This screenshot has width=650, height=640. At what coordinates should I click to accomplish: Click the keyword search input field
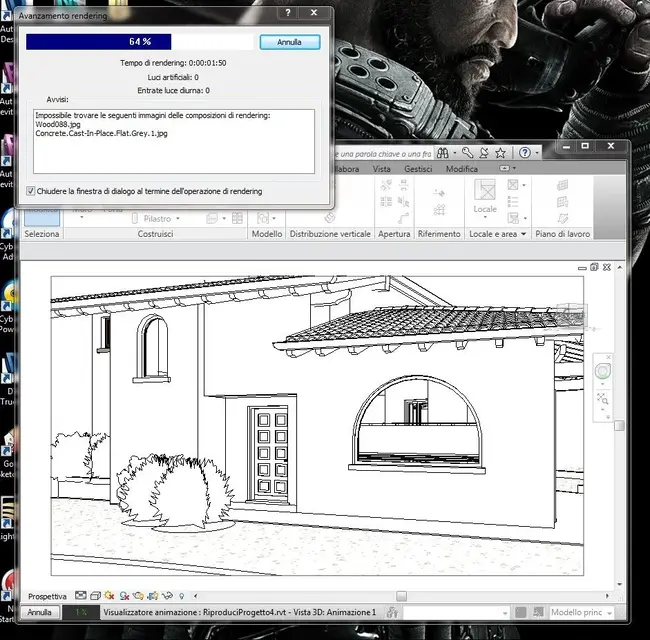click(383, 154)
